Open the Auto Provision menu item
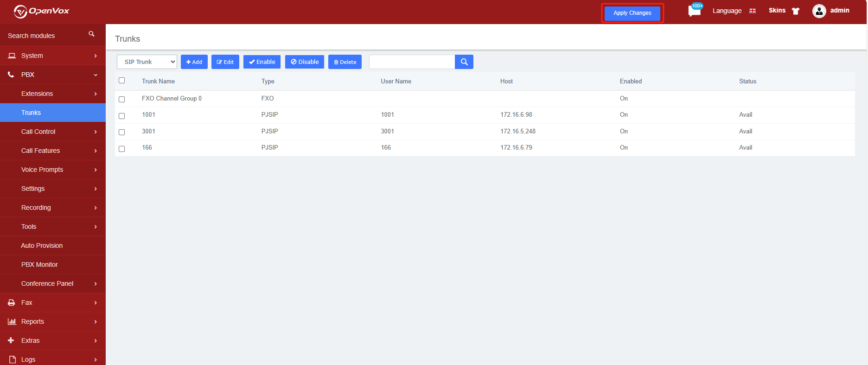The height and width of the screenshot is (365, 868). 53,245
